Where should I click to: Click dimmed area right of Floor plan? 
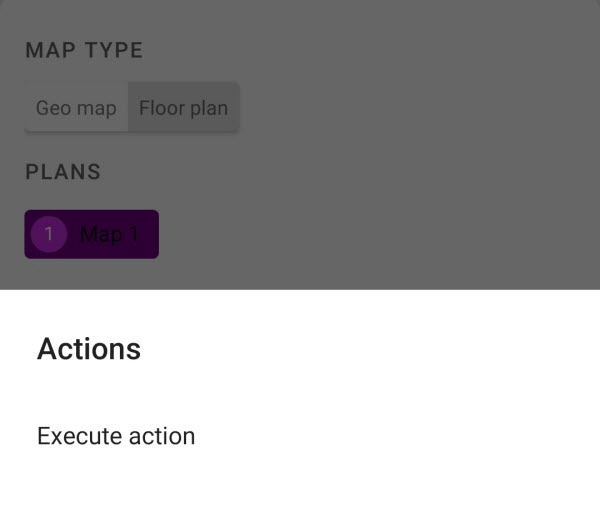pyautogui.click(x=400, y=108)
